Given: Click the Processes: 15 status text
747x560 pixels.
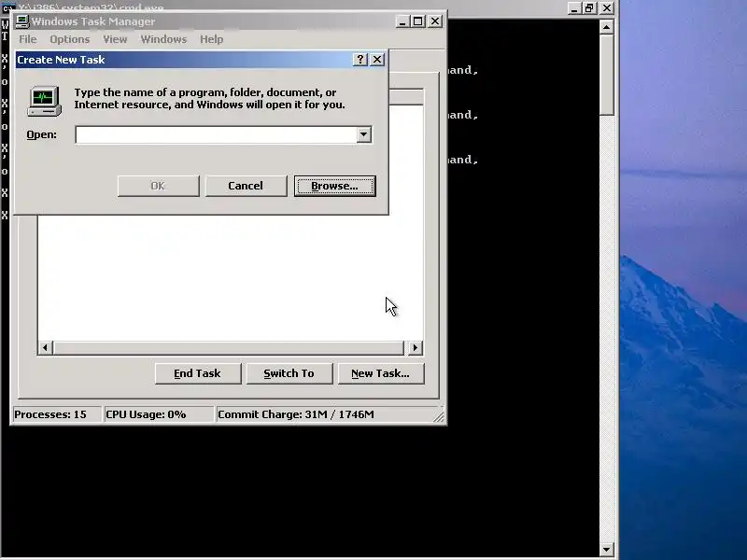Looking at the screenshot, I should click(x=50, y=414).
